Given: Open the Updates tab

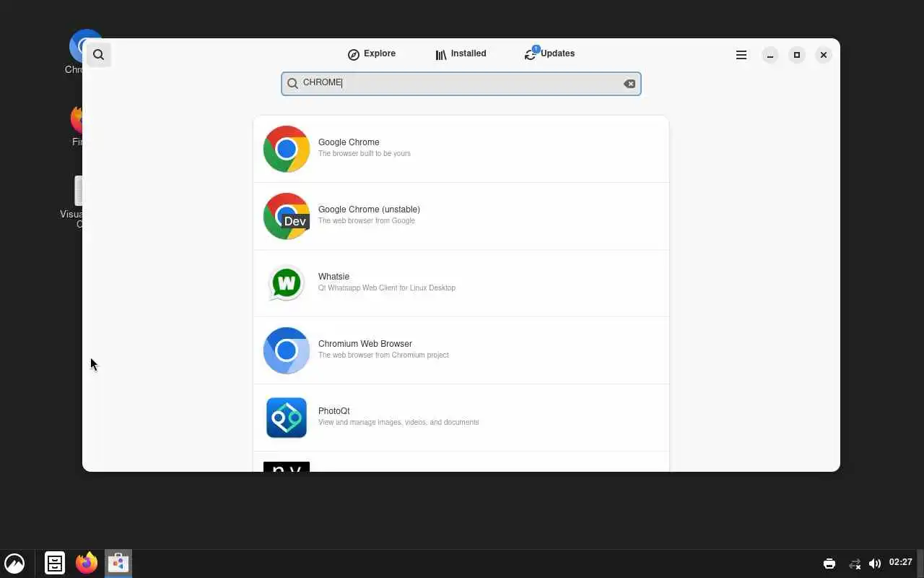Looking at the screenshot, I should click(x=550, y=54).
